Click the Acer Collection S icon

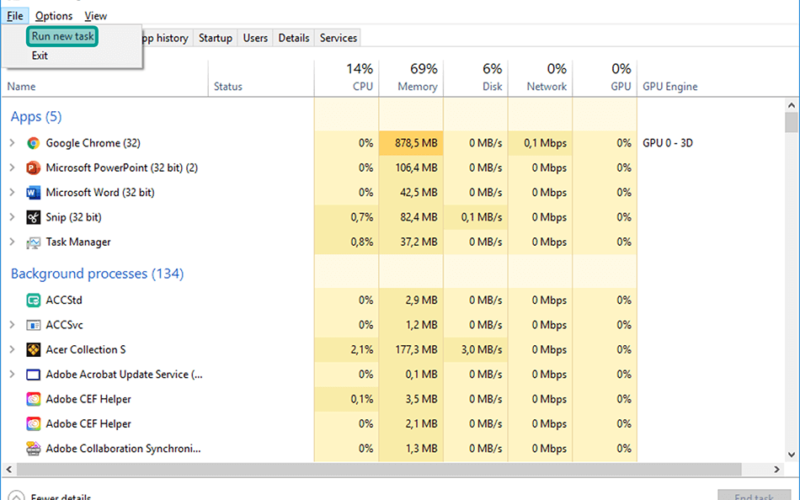[x=33, y=350]
